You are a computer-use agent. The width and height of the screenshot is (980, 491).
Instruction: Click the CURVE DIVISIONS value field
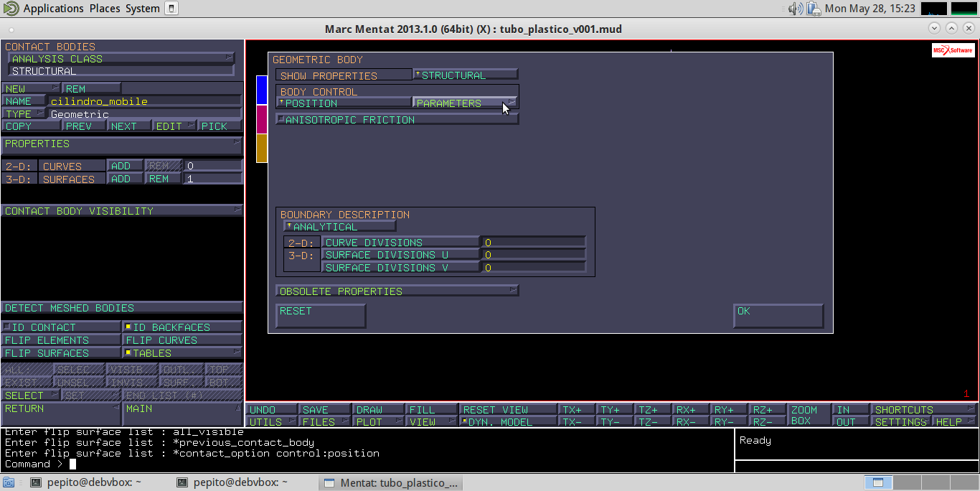point(533,243)
